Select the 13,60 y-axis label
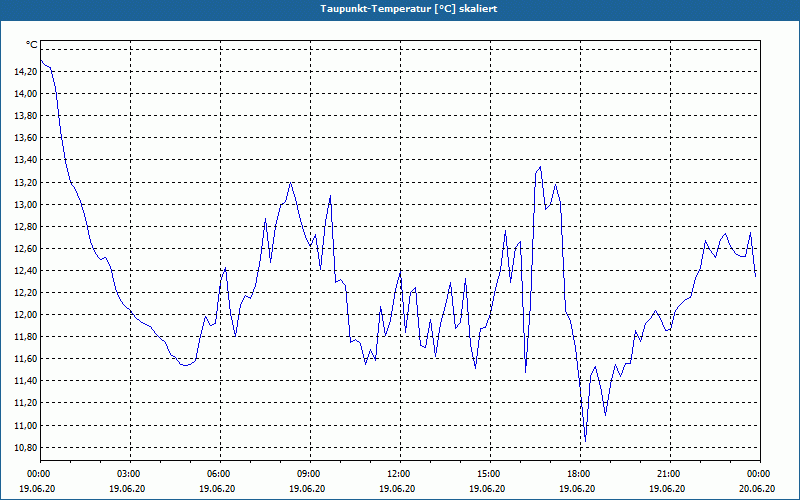The width and height of the screenshot is (800, 500). [x=26, y=138]
